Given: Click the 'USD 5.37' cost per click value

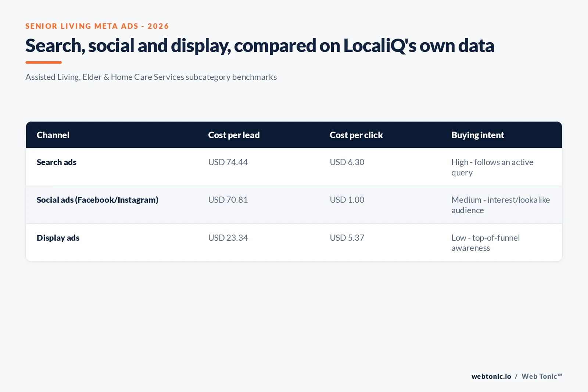Looking at the screenshot, I should (x=347, y=238).
